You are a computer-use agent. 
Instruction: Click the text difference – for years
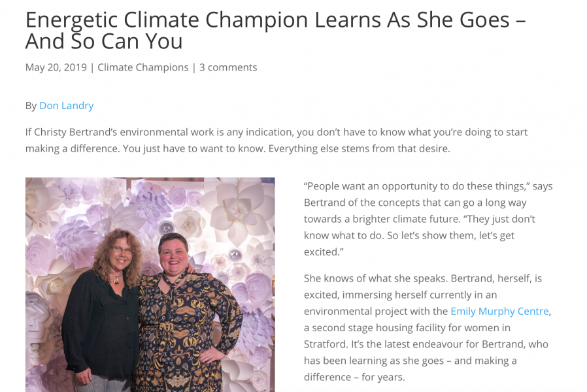pyautogui.click(x=354, y=377)
